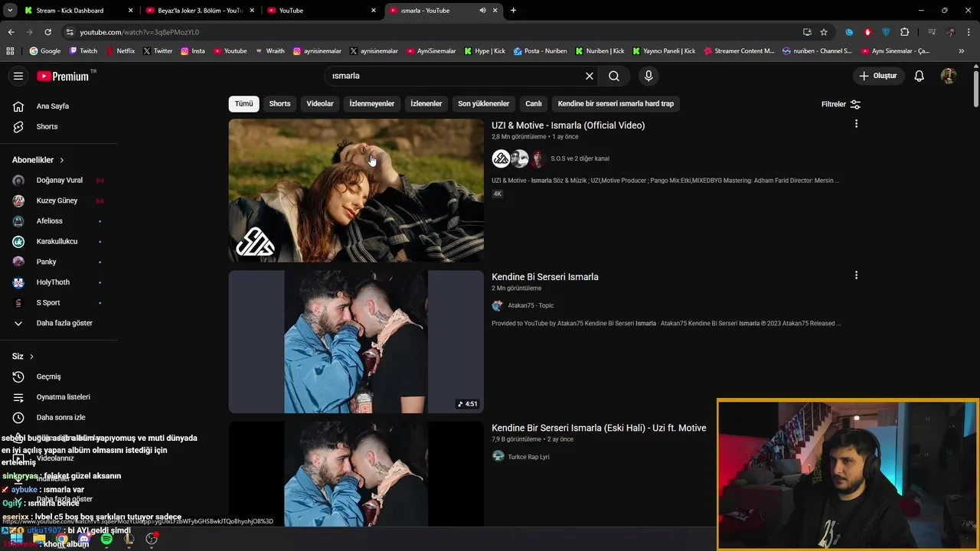Open the Chrome three-dot menu

point(968,32)
